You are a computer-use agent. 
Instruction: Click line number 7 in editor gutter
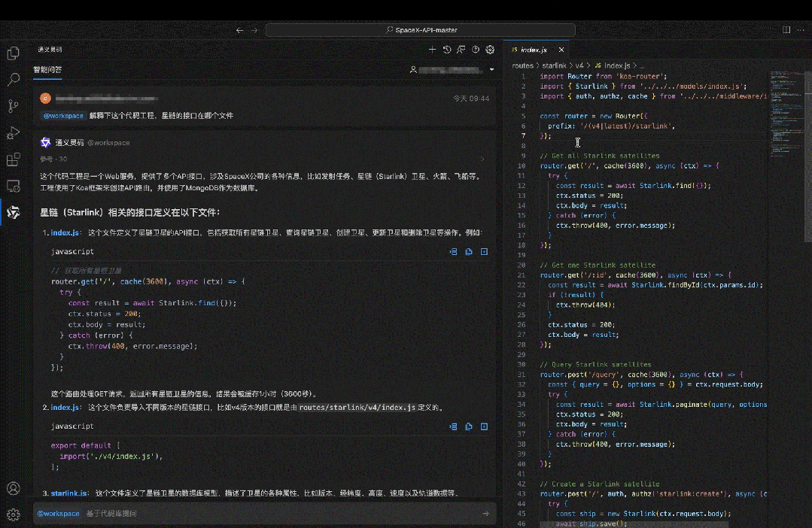[523, 135]
